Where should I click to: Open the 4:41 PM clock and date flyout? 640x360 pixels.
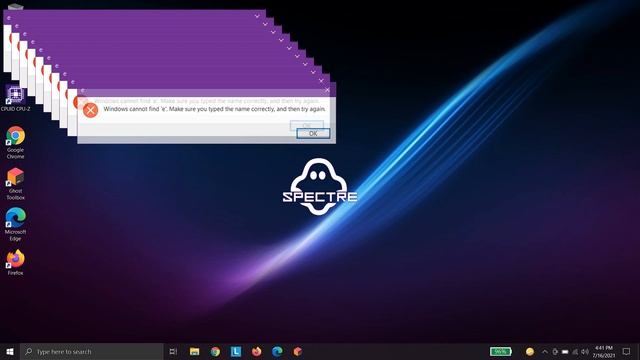[604, 351]
